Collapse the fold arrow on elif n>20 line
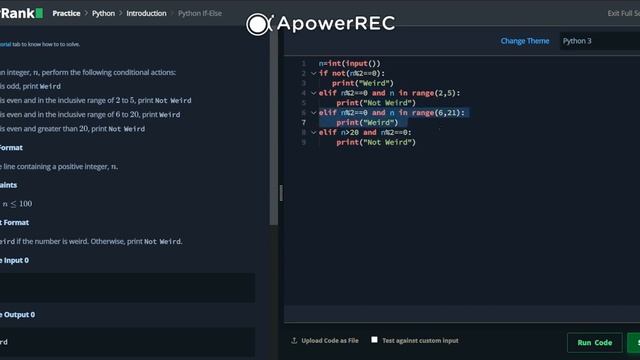Image resolution: width=640 pixels, height=360 pixels. point(313,132)
